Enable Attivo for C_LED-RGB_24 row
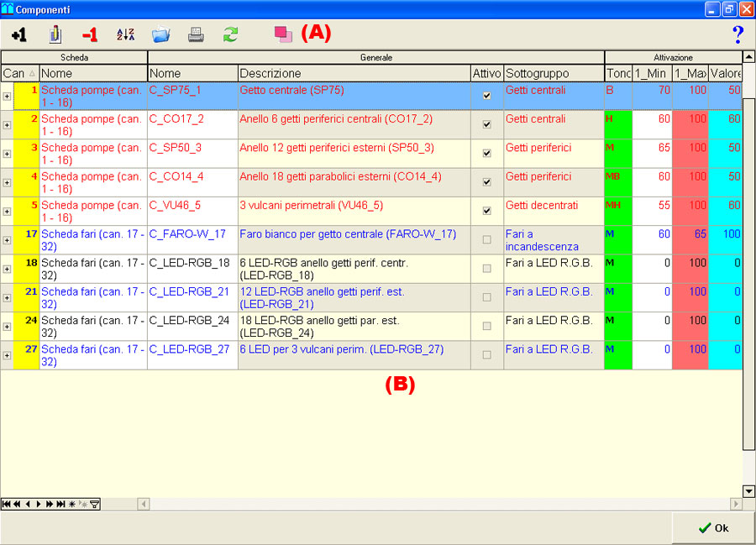756x545 pixels. point(487,326)
